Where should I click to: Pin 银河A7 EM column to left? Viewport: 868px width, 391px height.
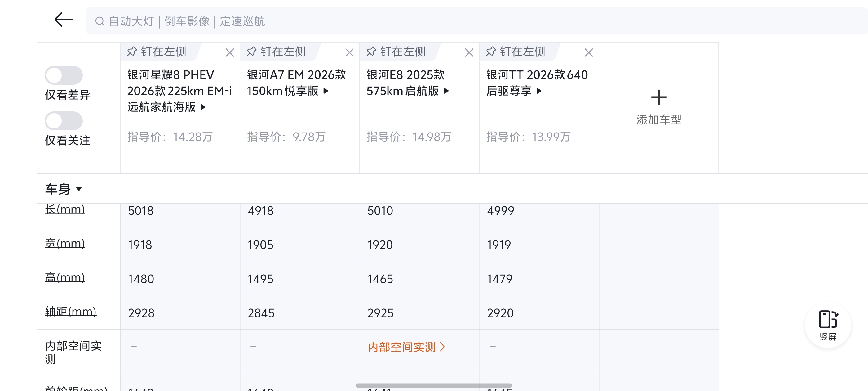click(x=277, y=52)
